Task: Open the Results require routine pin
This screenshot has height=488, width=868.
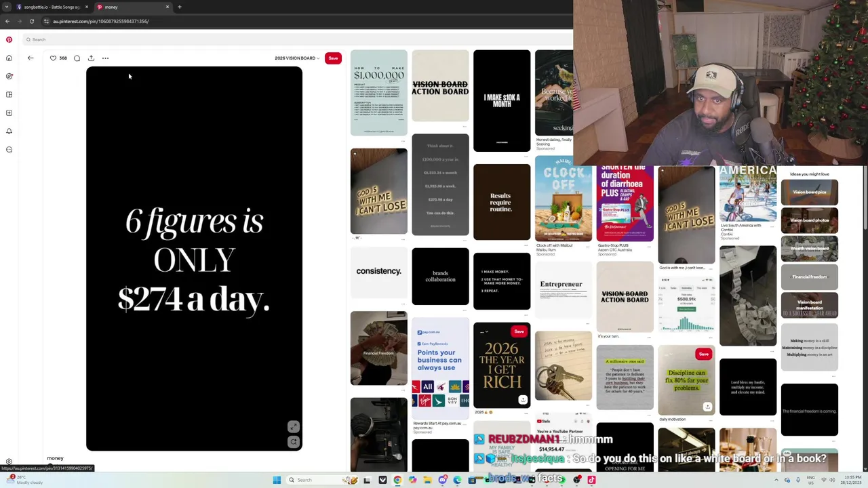Action: [502, 202]
